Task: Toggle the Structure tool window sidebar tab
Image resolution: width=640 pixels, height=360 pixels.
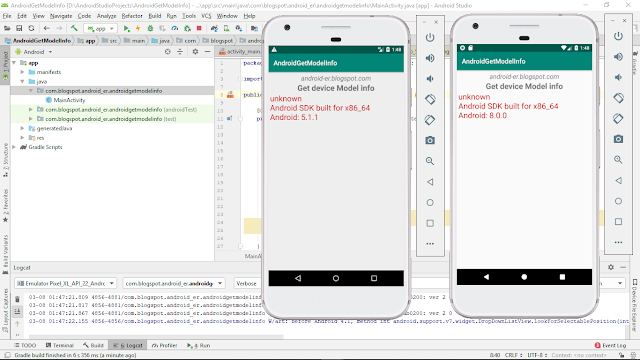Action: tap(5, 160)
